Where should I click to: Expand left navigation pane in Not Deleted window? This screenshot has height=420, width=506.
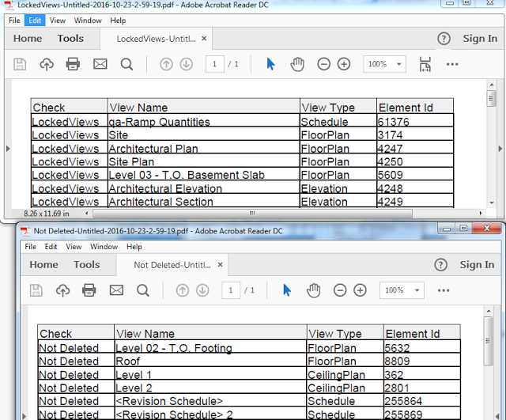click(25, 416)
